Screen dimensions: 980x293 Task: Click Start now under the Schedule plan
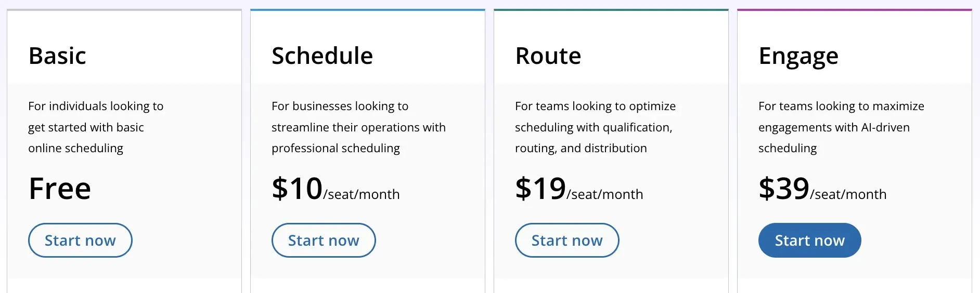pos(324,240)
